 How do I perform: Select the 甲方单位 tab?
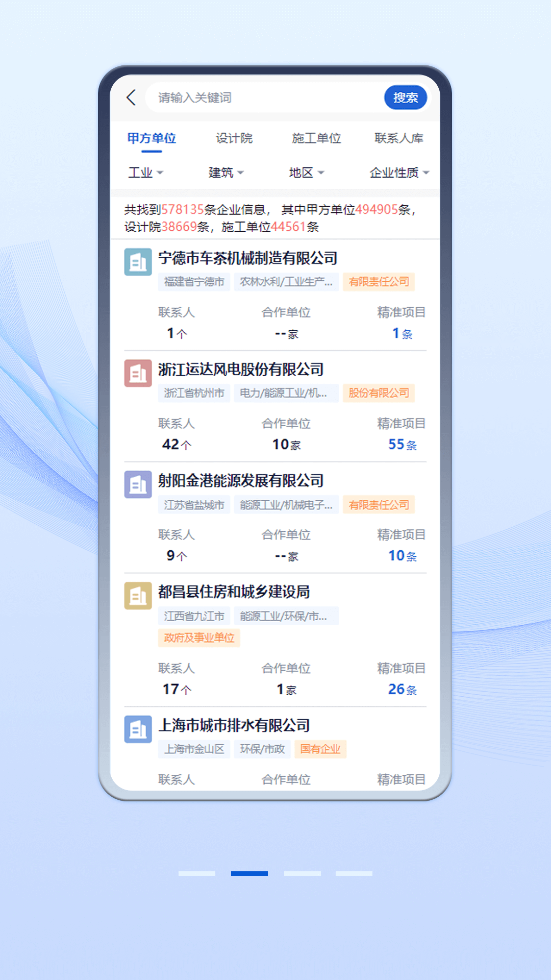(152, 138)
